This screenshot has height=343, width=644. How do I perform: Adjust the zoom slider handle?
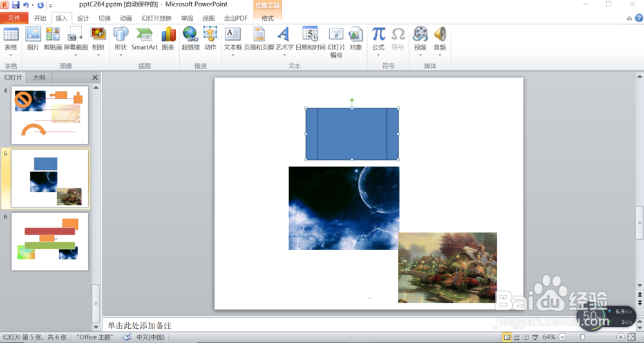tap(582, 337)
